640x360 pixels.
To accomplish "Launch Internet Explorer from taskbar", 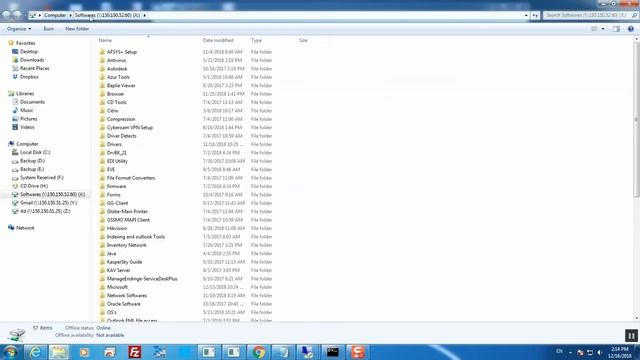I will (x=35, y=352).
